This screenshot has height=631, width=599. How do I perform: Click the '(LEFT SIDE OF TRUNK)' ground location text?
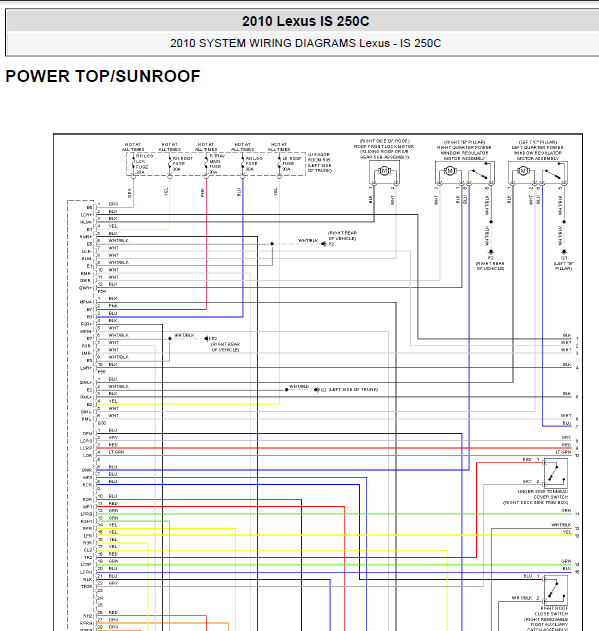(353, 390)
